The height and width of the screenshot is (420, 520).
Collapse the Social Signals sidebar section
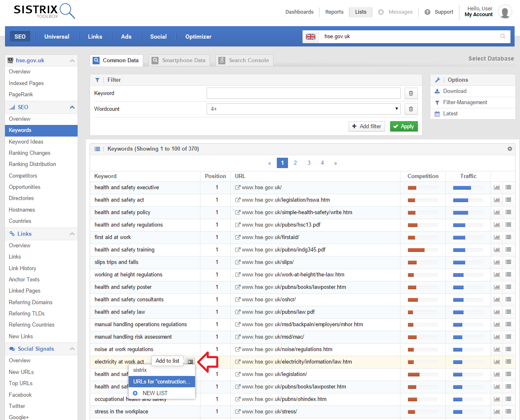point(72,349)
